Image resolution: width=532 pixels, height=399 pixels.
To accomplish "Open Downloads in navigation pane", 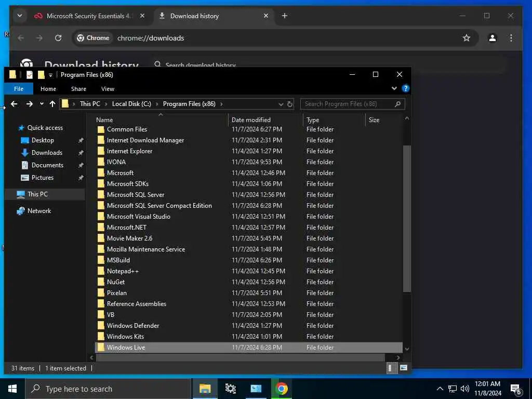I will point(47,153).
